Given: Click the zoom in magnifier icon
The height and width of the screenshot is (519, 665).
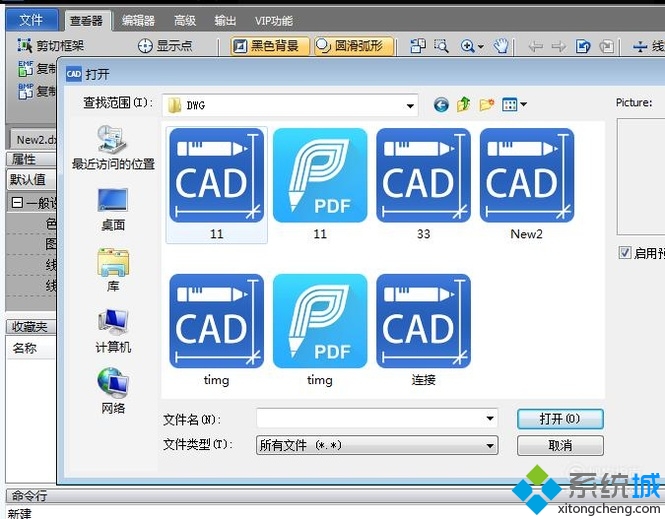Looking at the screenshot, I should coord(467,46).
